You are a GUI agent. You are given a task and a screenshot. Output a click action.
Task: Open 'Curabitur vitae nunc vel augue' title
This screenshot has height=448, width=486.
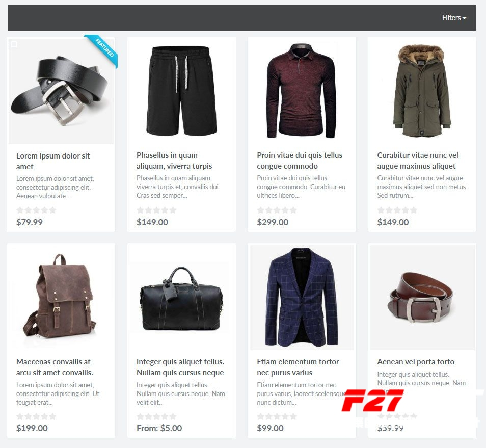418,161
